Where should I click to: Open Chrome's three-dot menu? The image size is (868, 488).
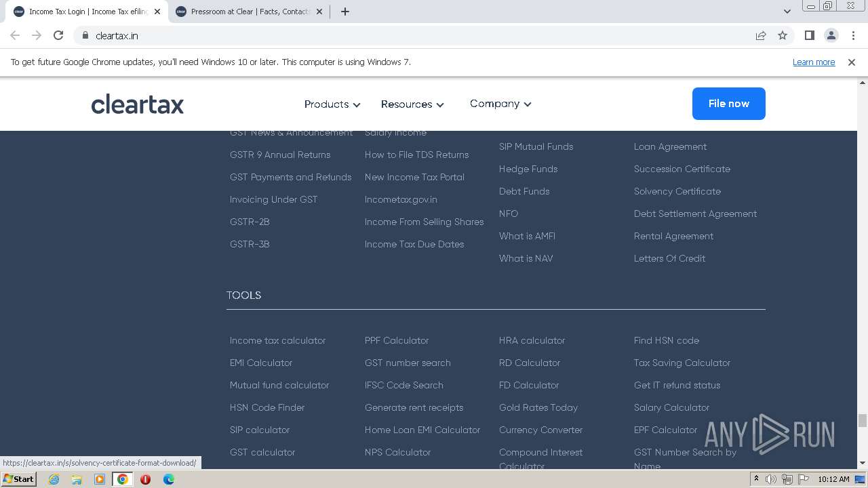[853, 35]
